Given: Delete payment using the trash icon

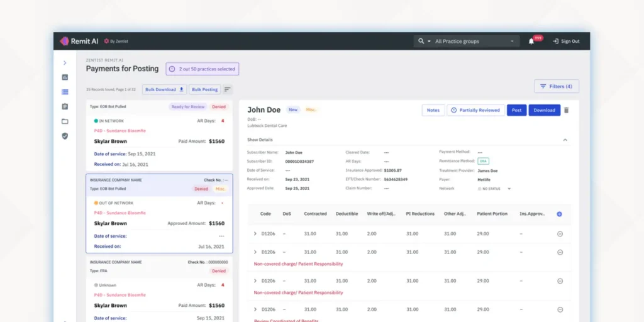Looking at the screenshot, I should [566, 110].
